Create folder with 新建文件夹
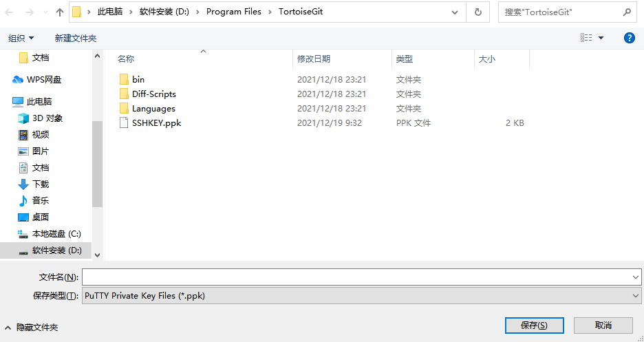 [x=76, y=38]
